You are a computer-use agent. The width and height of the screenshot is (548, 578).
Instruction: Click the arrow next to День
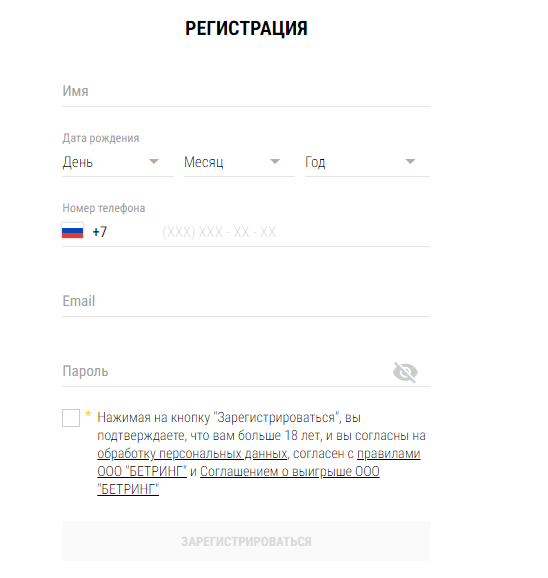[154, 161]
